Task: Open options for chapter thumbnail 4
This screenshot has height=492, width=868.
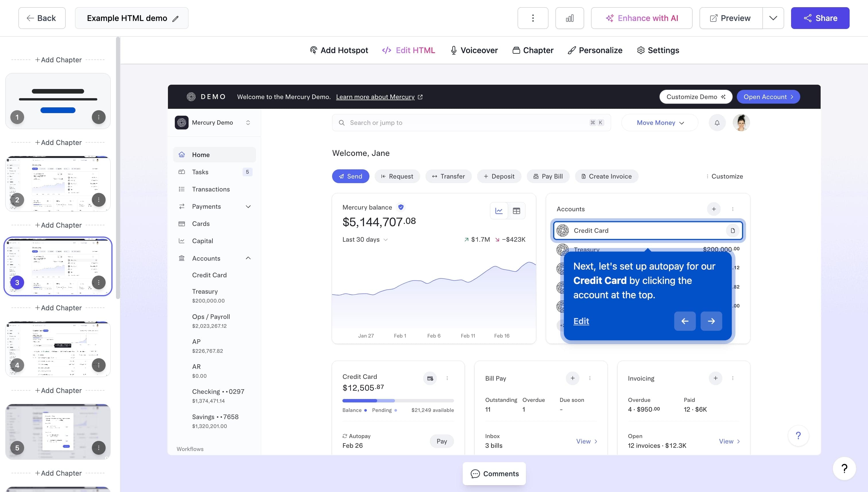Action: point(99,365)
